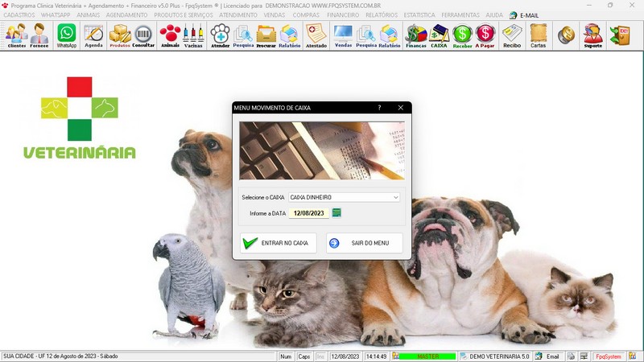Open the Produtos boxes icon
644x362 pixels.
[x=120, y=35]
